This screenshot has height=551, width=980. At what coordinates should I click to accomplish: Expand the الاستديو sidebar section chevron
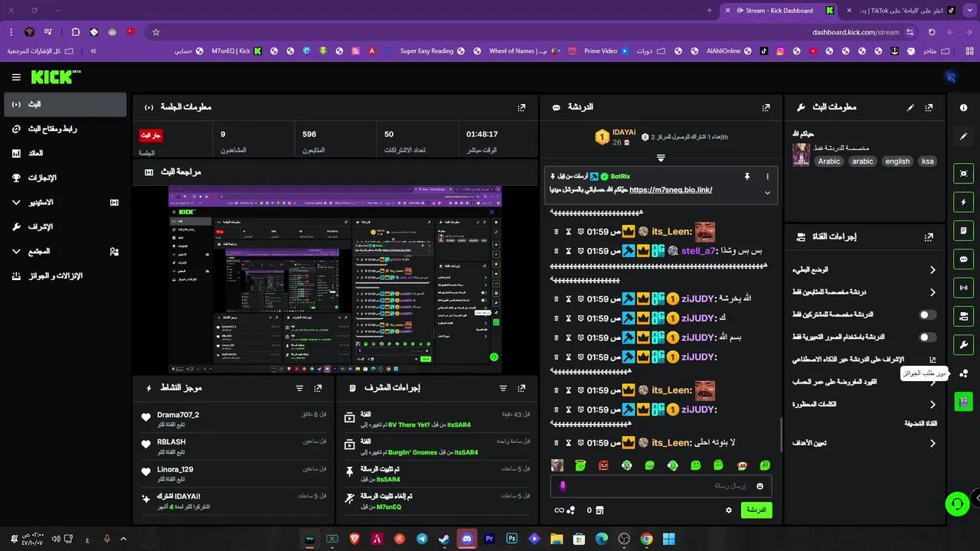click(16, 203)
